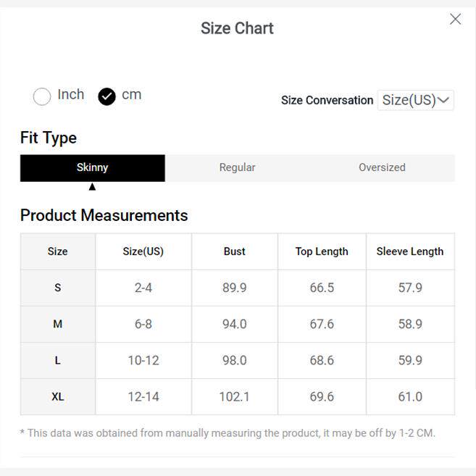The image size is (476, 476).
Task: Click the 2-4 US size cell
Action: [143, 288]
